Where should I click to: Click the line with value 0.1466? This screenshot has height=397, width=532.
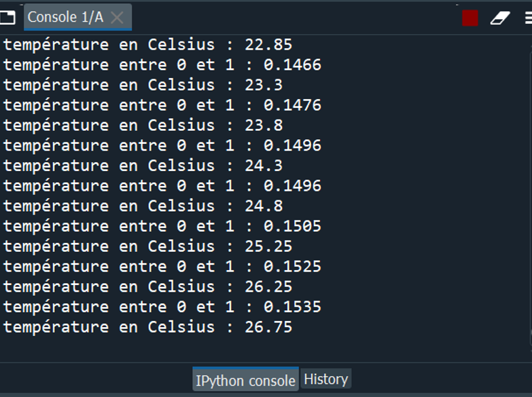click(162, 65)
